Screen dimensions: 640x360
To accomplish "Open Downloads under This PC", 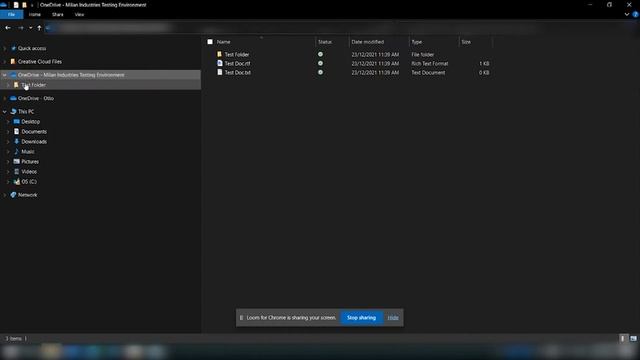I will tap(34, 142).
